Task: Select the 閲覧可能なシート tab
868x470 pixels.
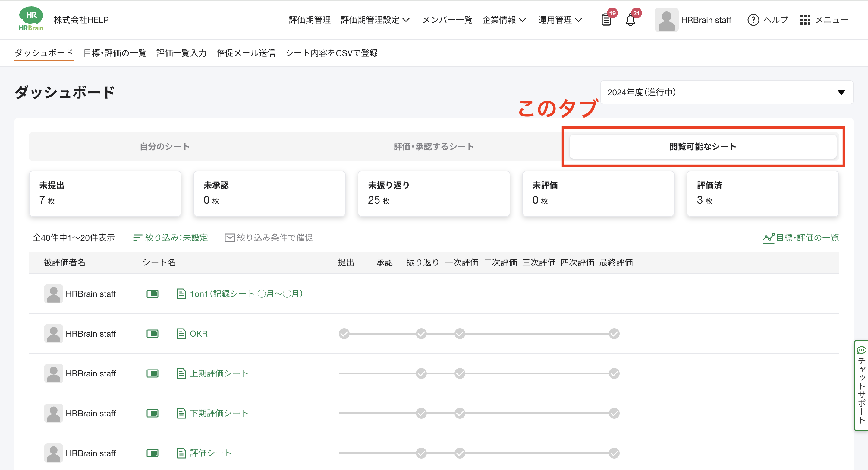Action: click(703, 146)
